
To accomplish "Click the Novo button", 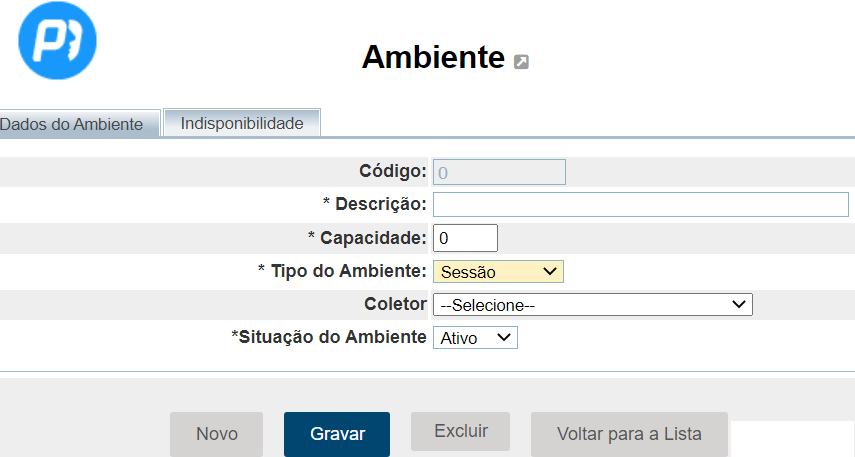I will tap(216, 434).
